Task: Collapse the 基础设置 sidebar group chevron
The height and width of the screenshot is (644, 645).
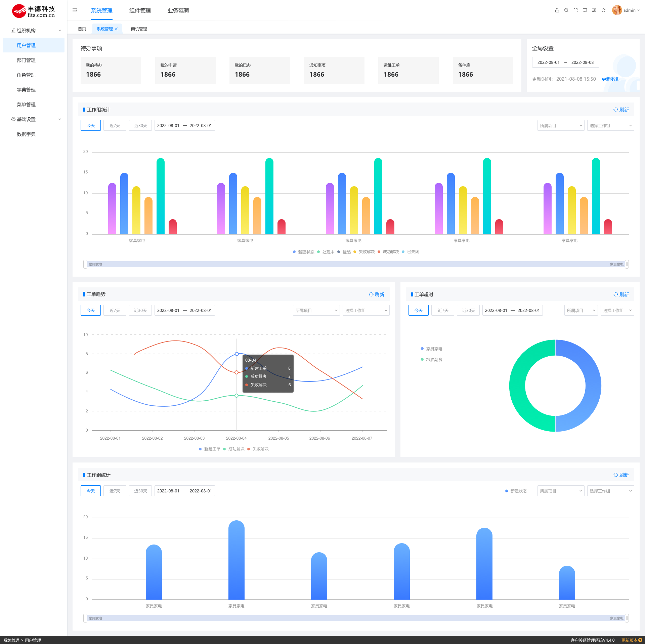Action: (x=60, y=119)
